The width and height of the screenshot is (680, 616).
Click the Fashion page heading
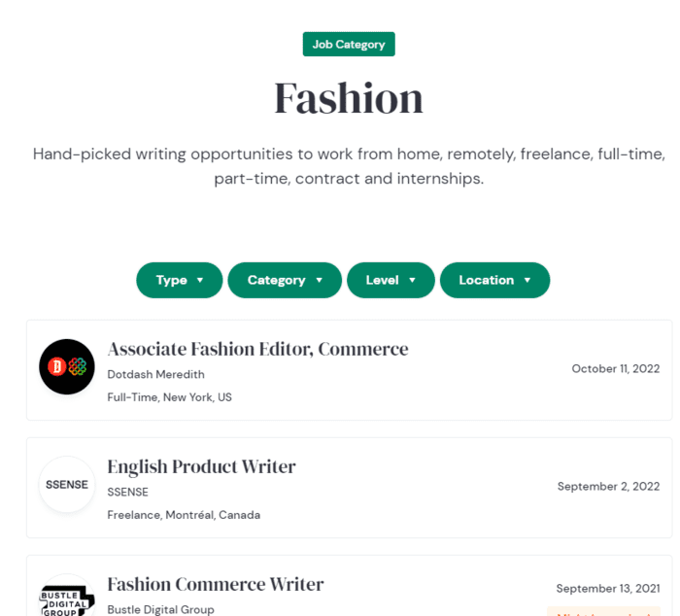tap(349, 98)
